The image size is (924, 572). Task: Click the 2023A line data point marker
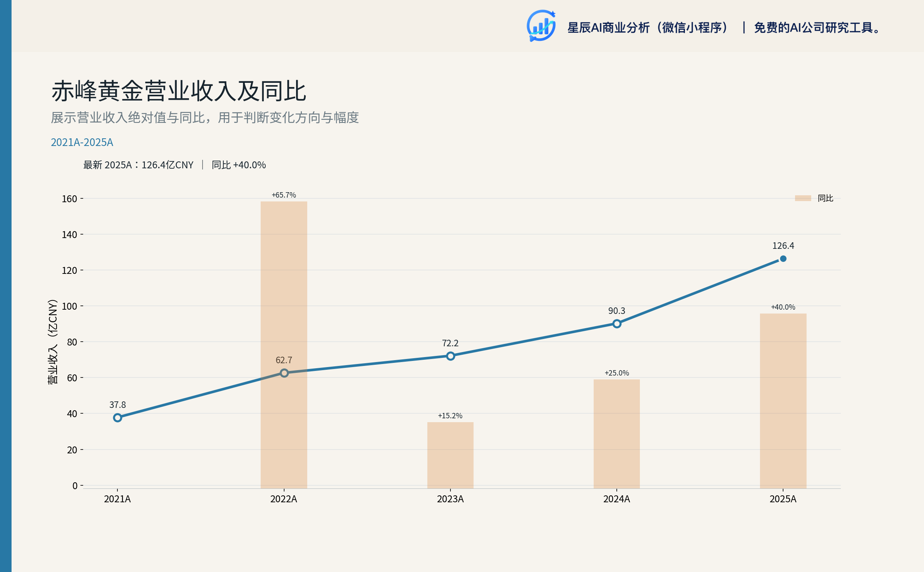point(450,356)
